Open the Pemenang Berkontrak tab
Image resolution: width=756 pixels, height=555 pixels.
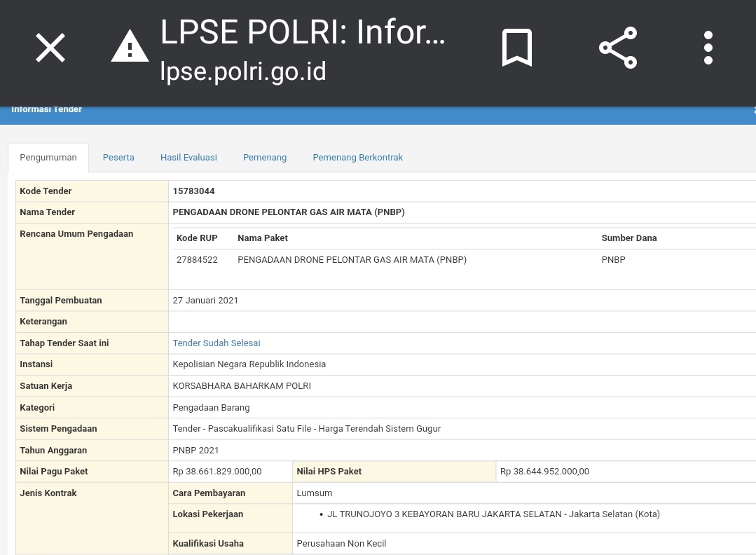[358, 157]
